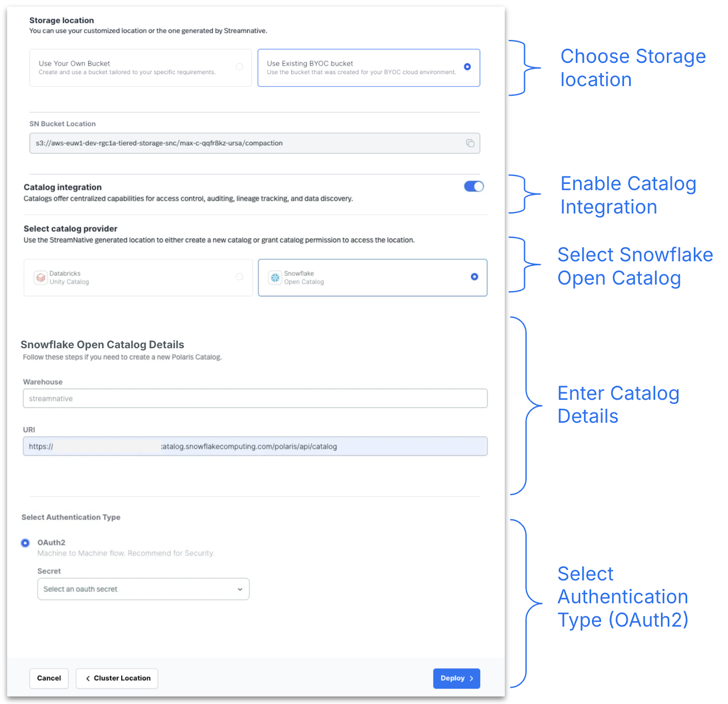Click the Choose Storage location annotation label
The width and height of the screenshot is (728, 704).
point(632,68)
